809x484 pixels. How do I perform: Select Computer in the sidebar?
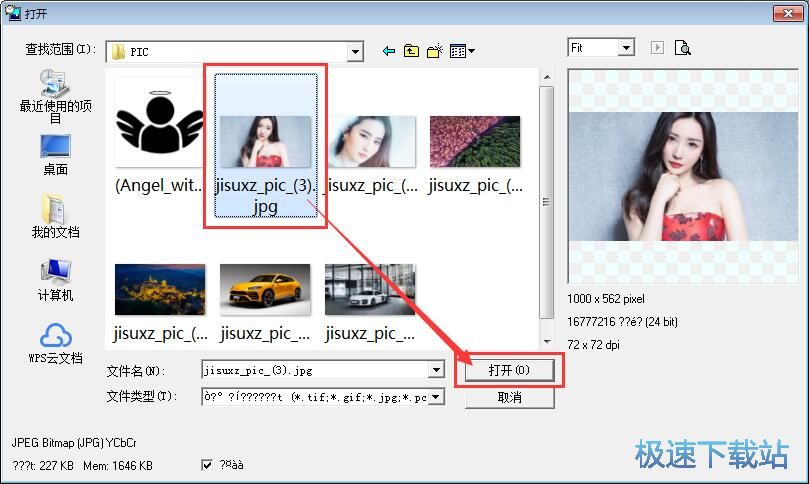click(55, 279)
